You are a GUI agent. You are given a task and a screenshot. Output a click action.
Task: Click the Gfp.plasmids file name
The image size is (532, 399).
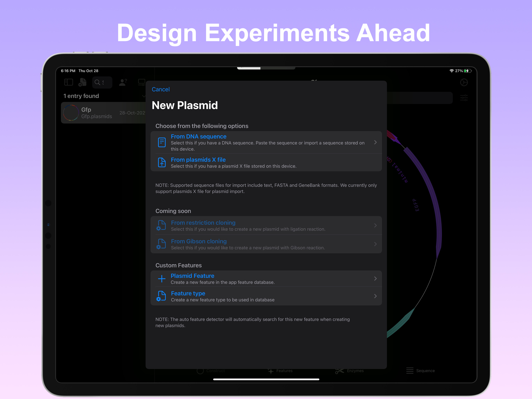tap(96, 116)
